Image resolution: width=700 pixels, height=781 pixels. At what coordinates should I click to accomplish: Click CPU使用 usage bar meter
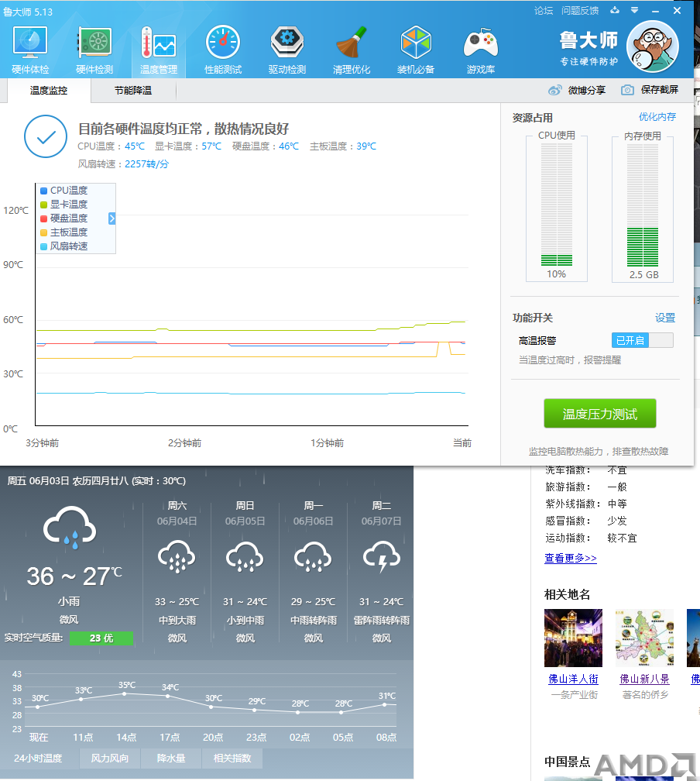[557, 205]
